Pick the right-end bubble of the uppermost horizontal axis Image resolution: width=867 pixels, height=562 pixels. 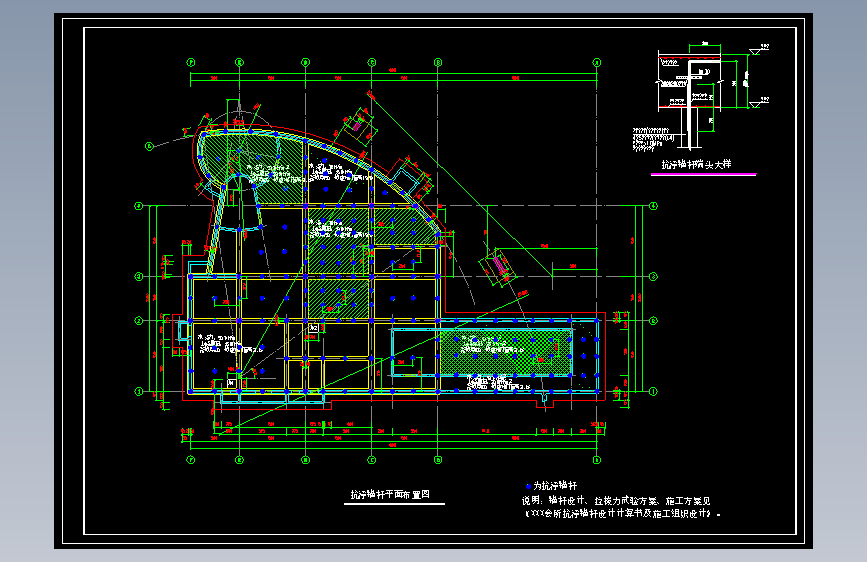(653, 206)
